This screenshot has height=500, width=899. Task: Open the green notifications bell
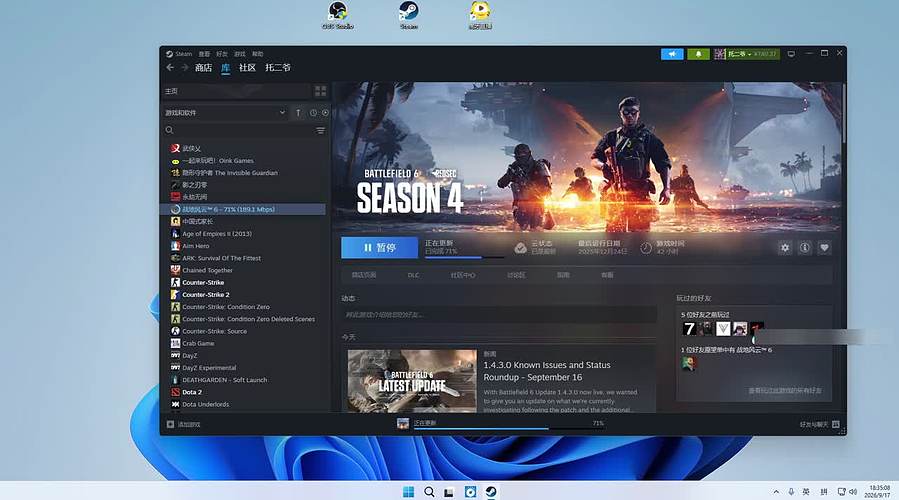coord(698,54)
